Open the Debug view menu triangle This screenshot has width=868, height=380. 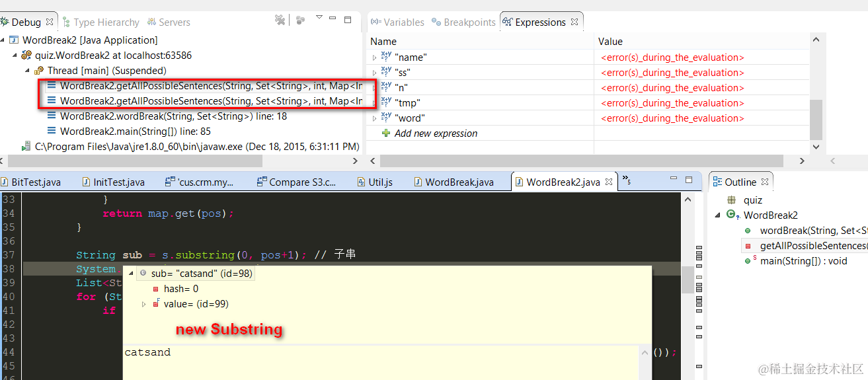319,18
